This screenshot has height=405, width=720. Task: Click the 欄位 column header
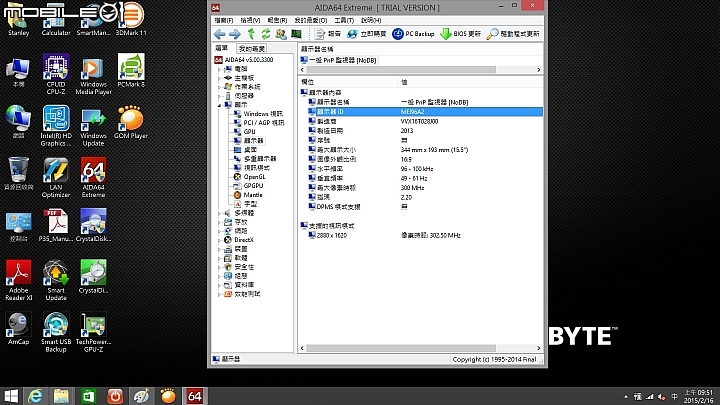point(348,82)
